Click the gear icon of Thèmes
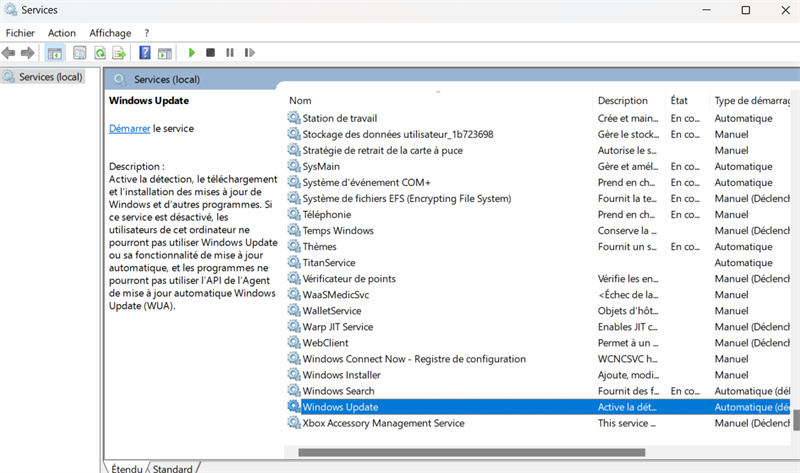The height and width of the screenshot is (473, 800). click(294, 246)
